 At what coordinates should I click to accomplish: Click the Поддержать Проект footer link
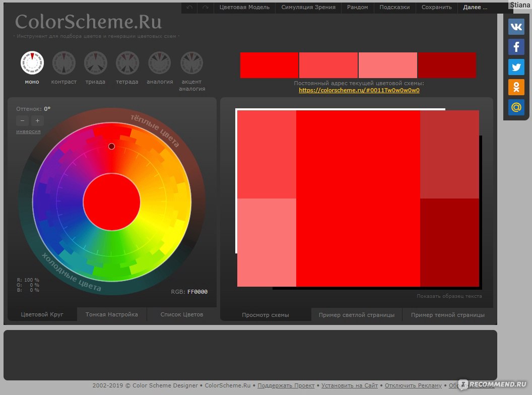286,385
